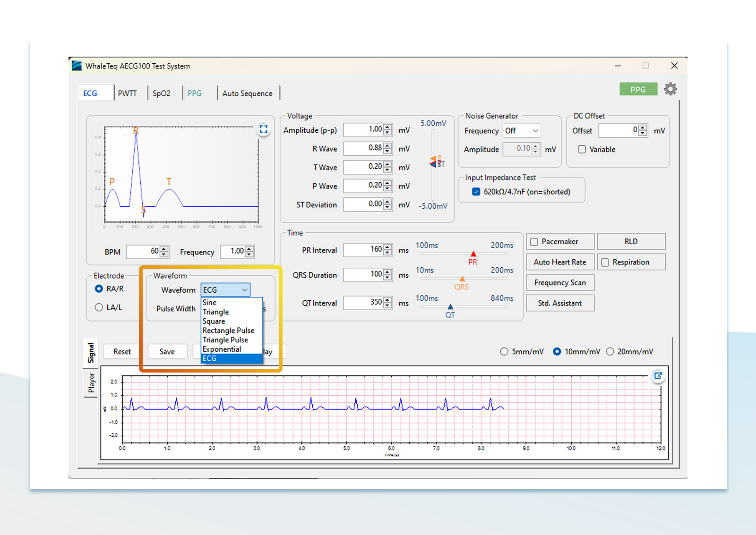756x535 pixels.
Task: Click the orange QRS duration marker
Action: click(x=462, y=279)
